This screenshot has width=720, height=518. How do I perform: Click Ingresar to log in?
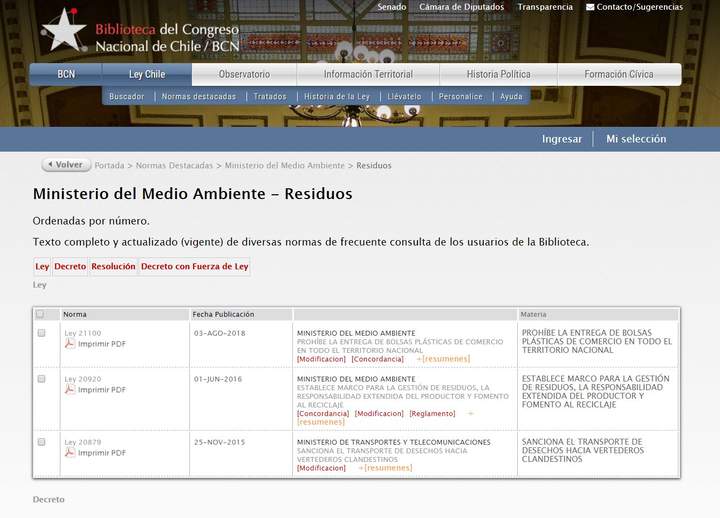[x=561, y=139]
